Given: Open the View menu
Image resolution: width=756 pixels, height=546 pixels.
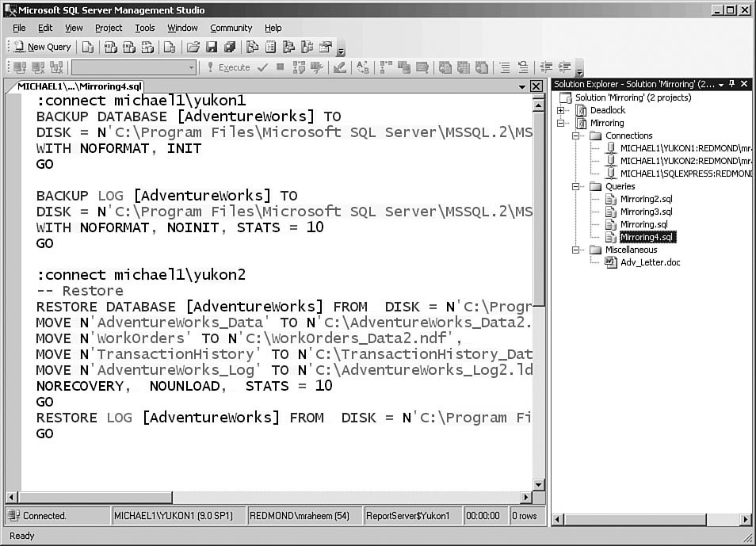Looking at the screenshot, I should pos(74,28).
